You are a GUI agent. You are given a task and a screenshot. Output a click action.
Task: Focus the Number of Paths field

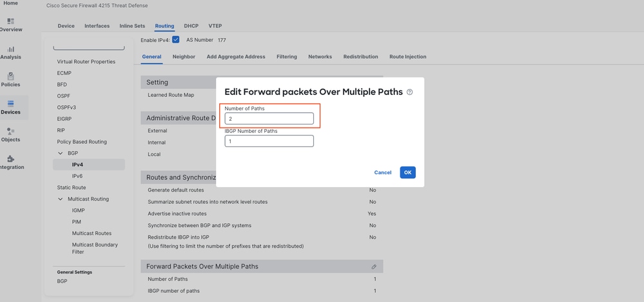[x=269, y=118]
